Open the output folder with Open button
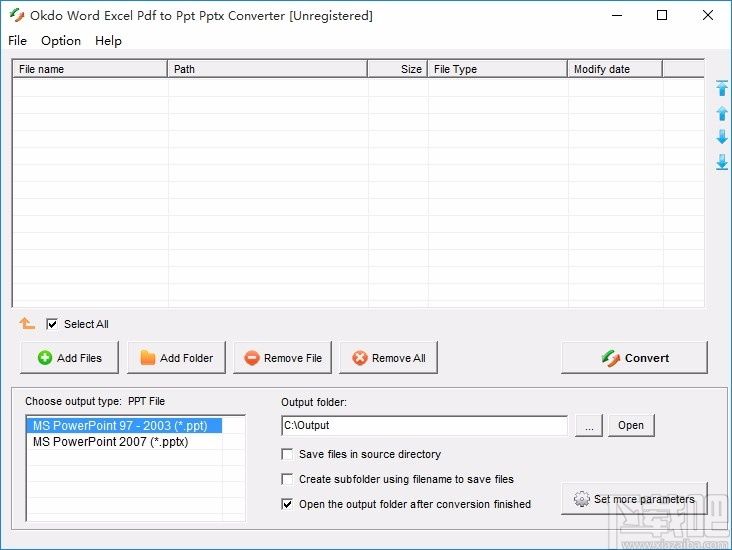732x550 pixels. tap(631, 425)
